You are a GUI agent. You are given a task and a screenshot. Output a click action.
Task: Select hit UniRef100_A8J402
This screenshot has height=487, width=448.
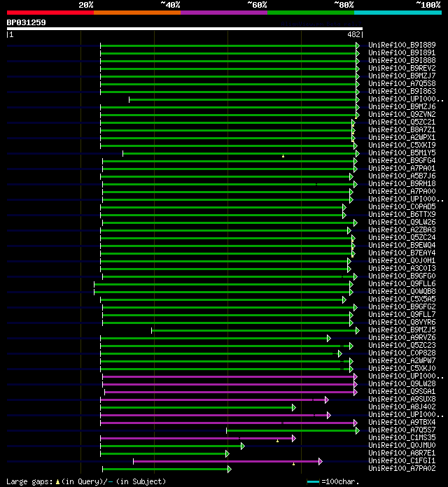402,407
